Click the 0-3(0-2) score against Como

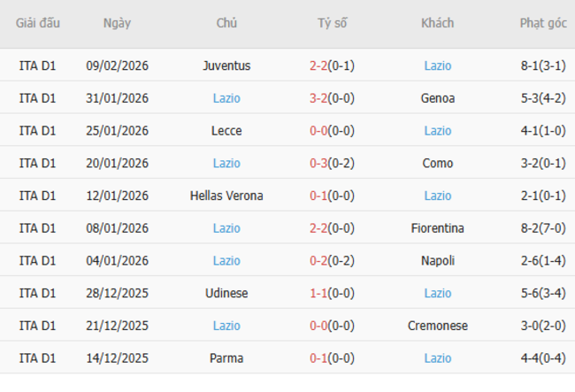click(332, 164)
